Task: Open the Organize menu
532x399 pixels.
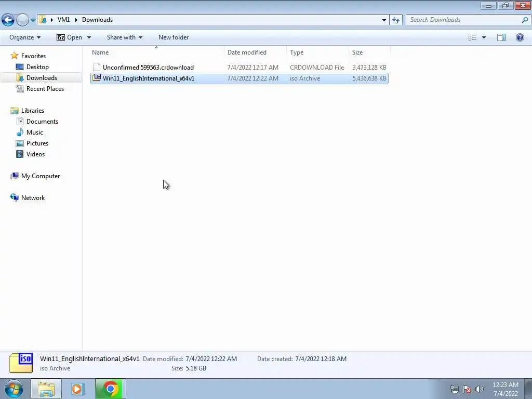Action: coord(25,37)
